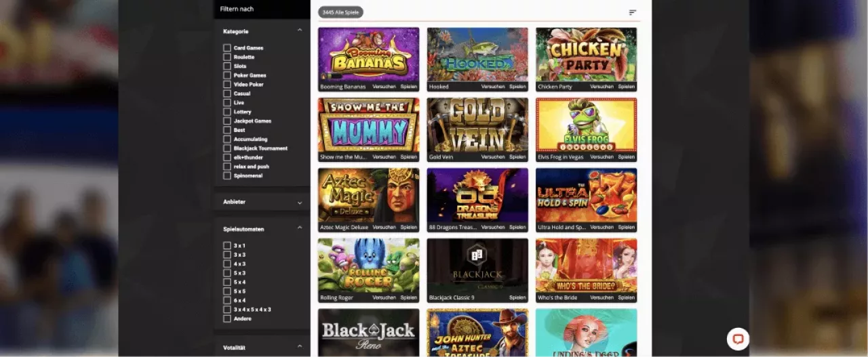Enable the Lottery filter checkbox
The width and height of the screenshot is (868, 357).
pos(227,112)
